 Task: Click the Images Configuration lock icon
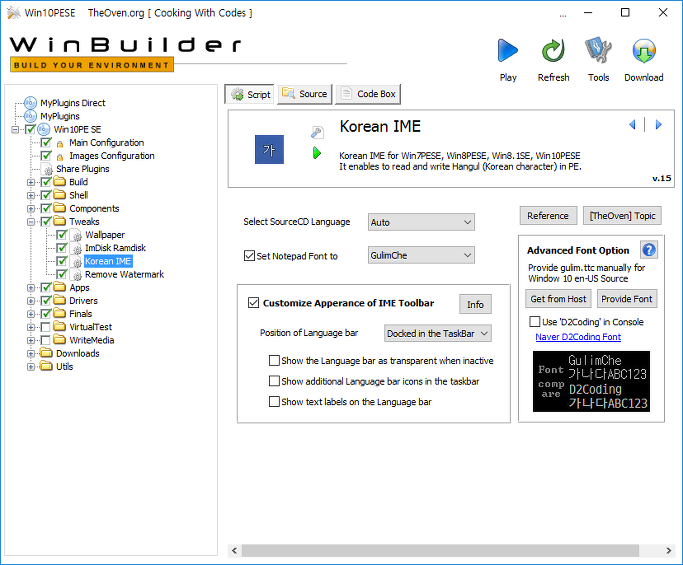[x=60, y=156]
